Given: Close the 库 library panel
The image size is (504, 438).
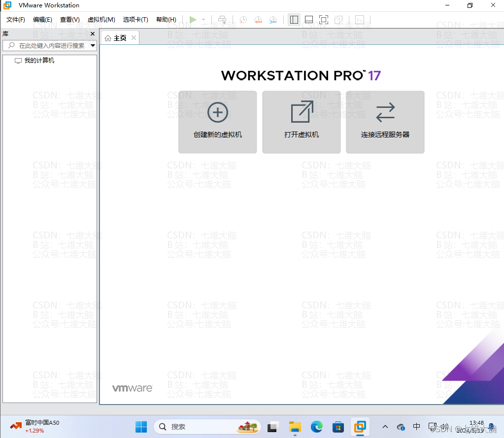Looking at the screenshot, I should [93, 34].
